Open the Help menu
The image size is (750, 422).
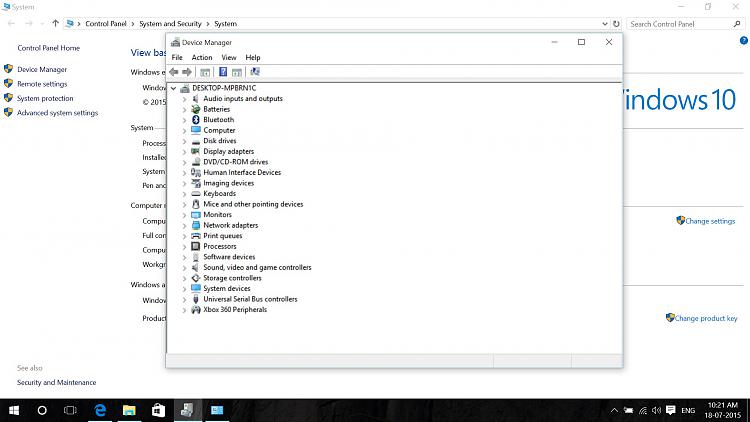253,57
